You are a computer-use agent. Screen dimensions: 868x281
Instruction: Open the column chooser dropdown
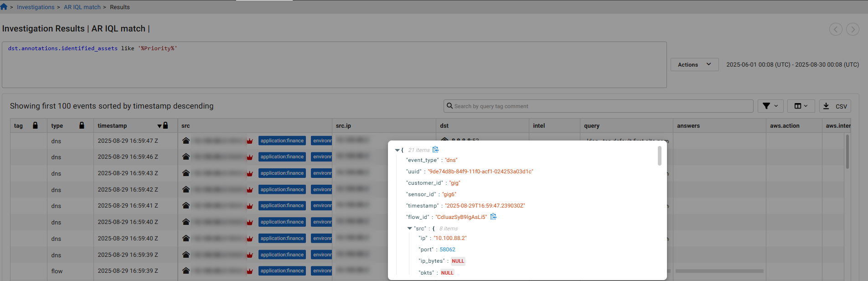[x=801, y=106]
